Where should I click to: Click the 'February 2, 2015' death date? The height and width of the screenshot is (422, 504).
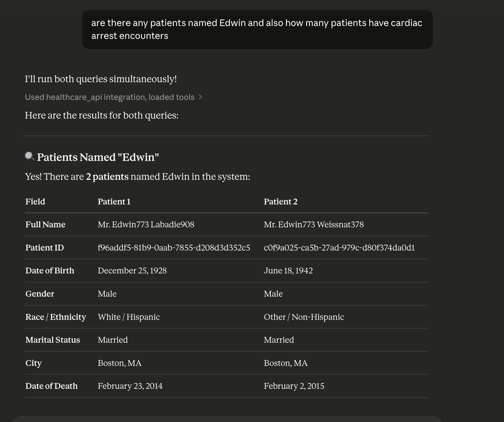(294, 386)
